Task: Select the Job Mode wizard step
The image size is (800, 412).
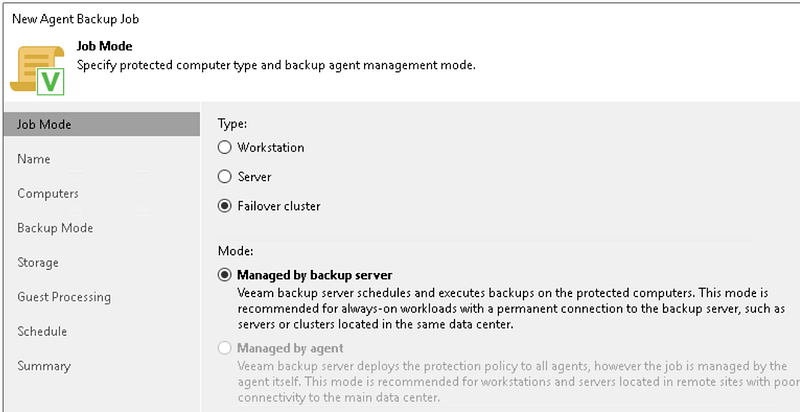Action: pyautogui.click(x=44, y=124)
